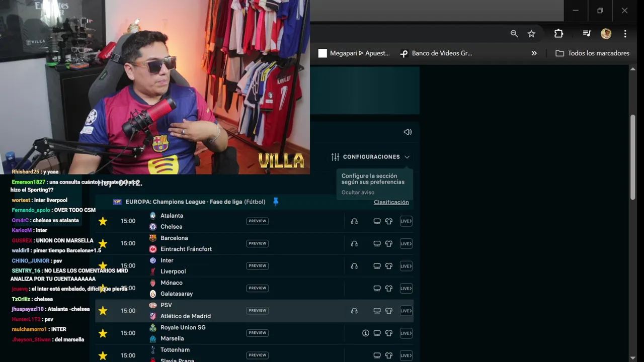Open the Megapari Apuestas bookmark
The width and height of the screenshot is (644, 362).
point(354,53)
